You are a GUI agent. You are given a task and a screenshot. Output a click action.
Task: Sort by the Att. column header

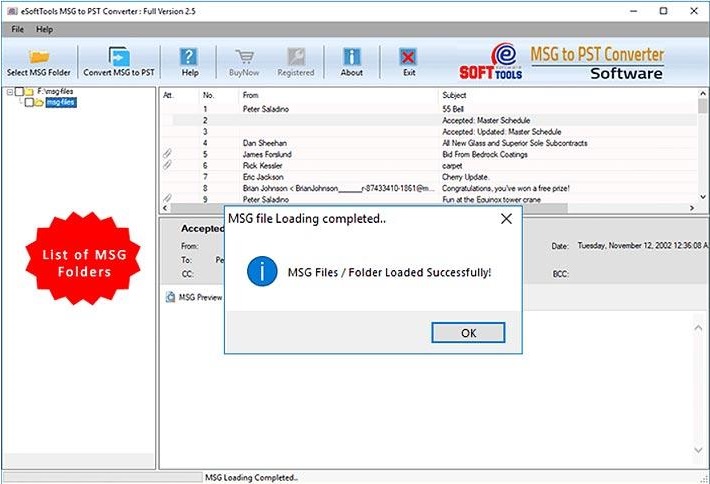coord(180,95)
